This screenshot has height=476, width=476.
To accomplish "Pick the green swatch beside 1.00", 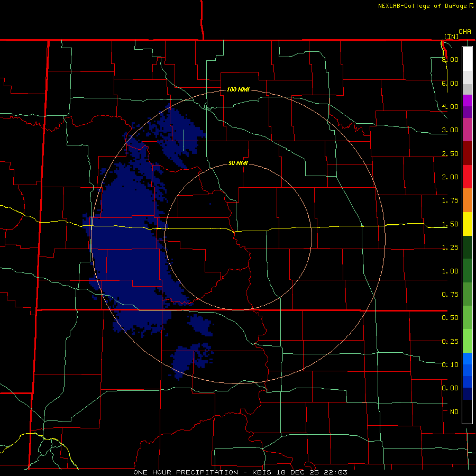I will pyautogui.click(x=467, y=271).
